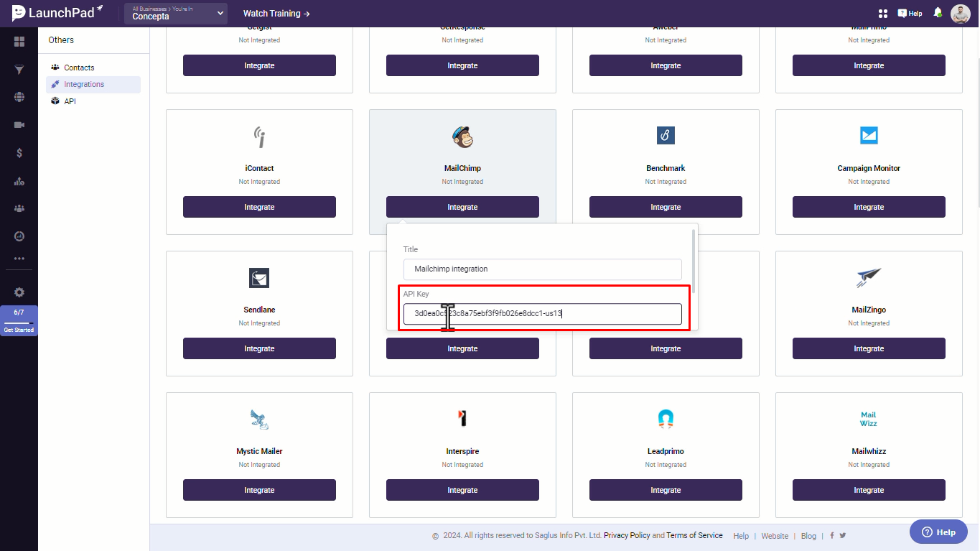Open the notifications bell icon
Image resolution: width=980 pixels, height=551 pixels.
pos(938,13)
